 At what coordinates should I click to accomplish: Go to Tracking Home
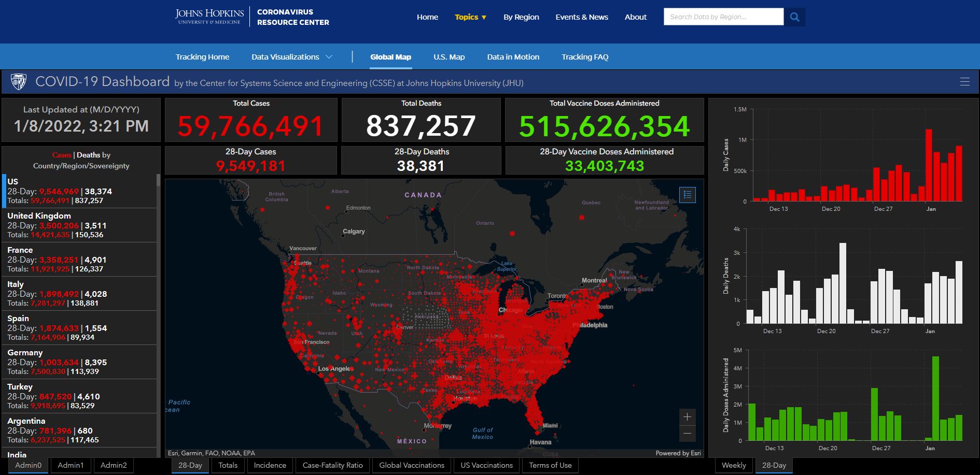tap(202, 57)
